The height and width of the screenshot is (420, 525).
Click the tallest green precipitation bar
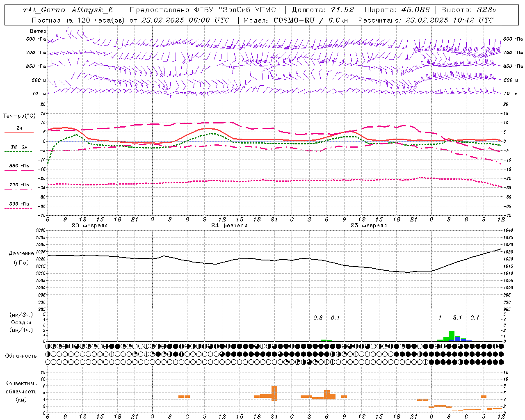452,336
